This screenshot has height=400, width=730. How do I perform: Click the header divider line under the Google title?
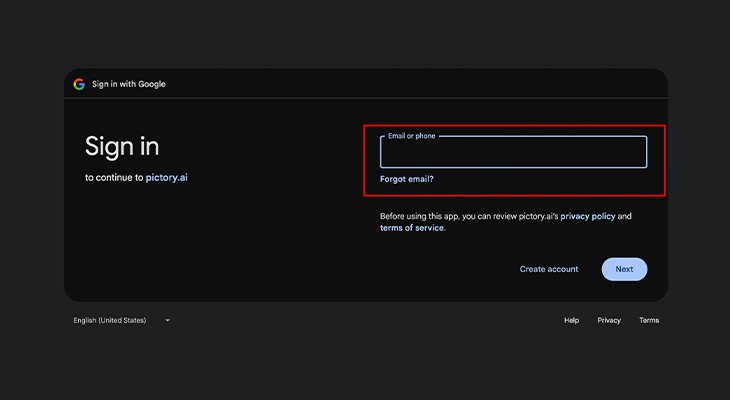(x=366, y=98)
